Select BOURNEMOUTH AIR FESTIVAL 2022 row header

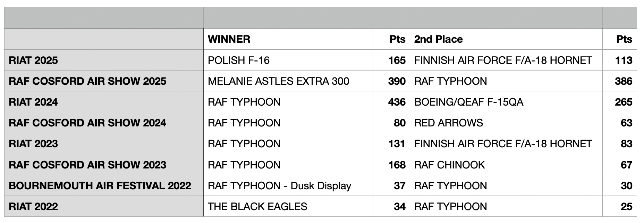click(x=104, y=185)
